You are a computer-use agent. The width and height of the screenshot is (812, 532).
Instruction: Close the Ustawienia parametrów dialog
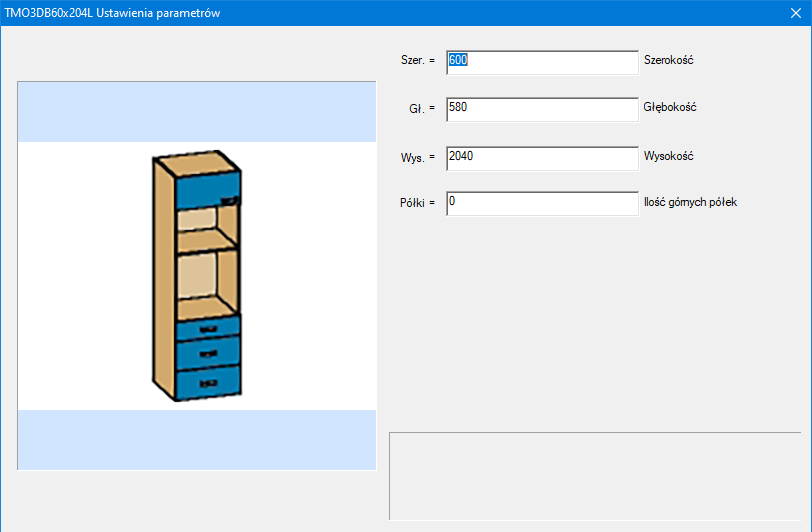796,14
